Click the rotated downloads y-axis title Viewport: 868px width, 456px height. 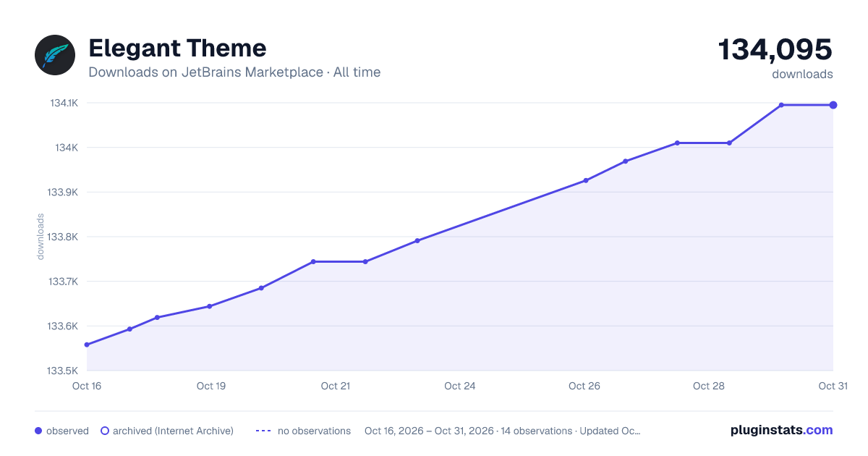click(41, 237)
